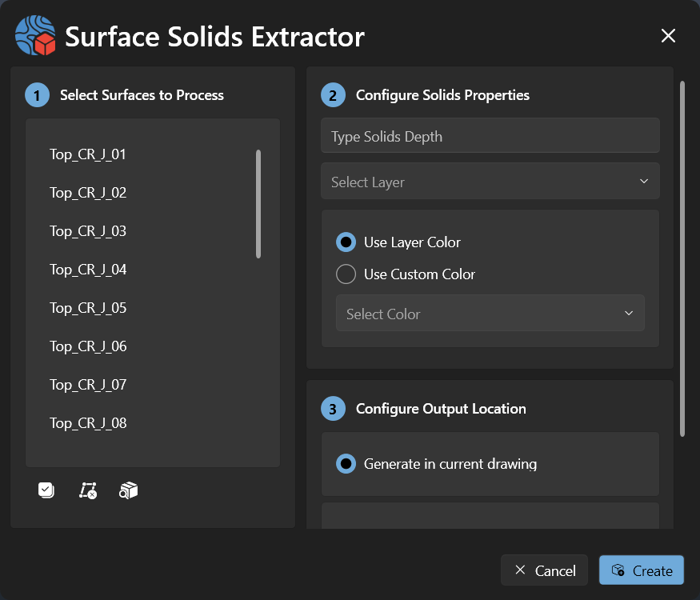
Task: Click the select-all surfaces checkmark icon
Action: pos(46,490)
